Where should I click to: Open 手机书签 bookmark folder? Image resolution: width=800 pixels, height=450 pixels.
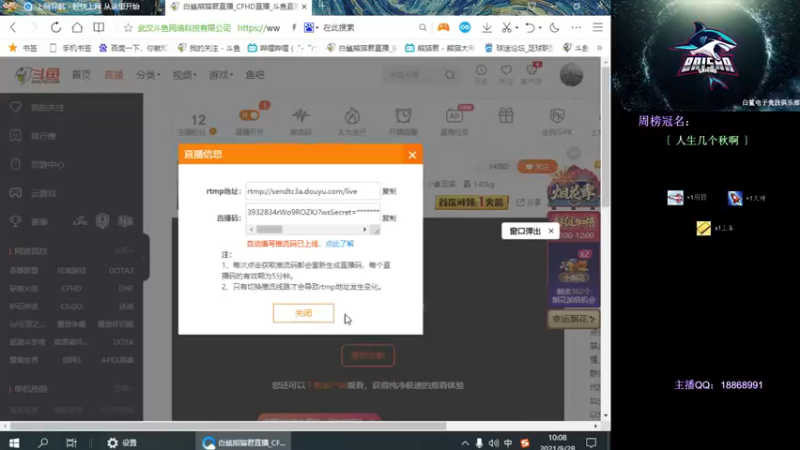(70, 48)
